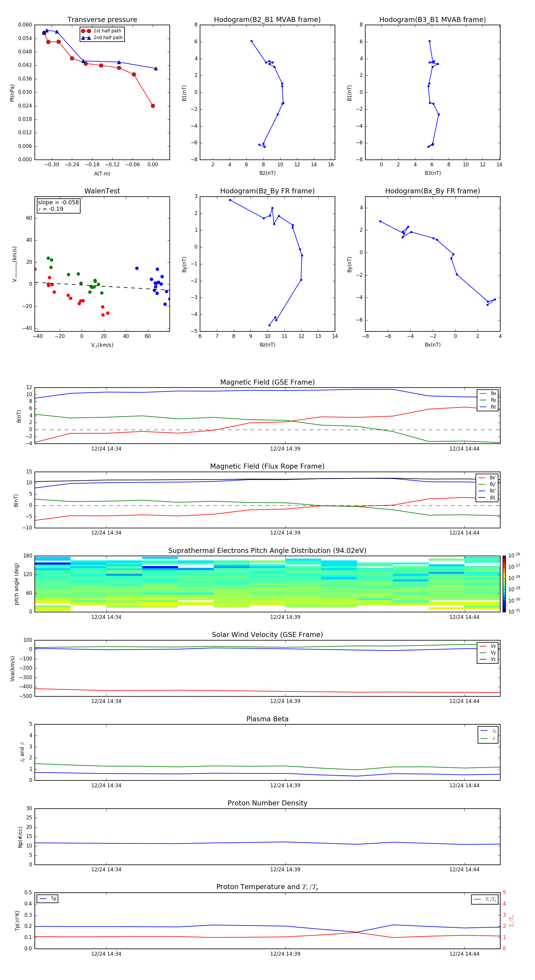Click the "Bx(nT)" x-axis label
This screenshot has height=980, width=535.
[432, 345]
